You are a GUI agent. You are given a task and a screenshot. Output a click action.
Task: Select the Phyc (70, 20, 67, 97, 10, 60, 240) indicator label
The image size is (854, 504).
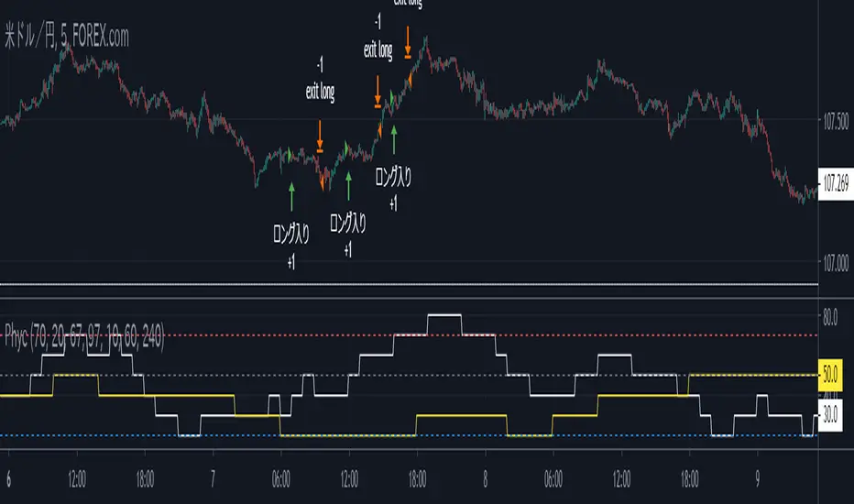click(84, 336)
